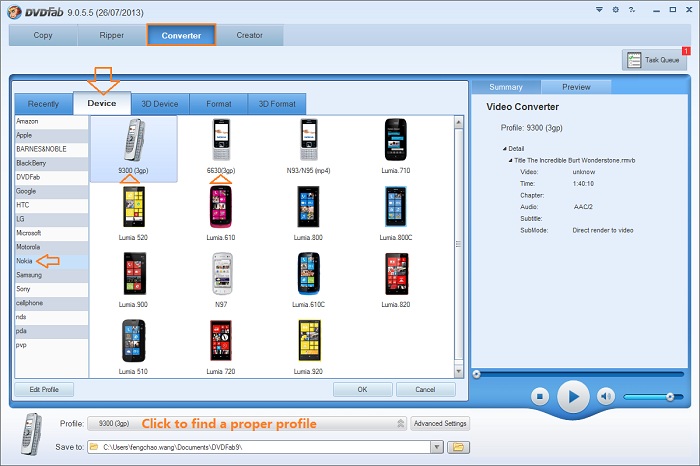Collapse the profile chooser double-chevron
Viewport: 700px width, 466px height.
(x=400, y=424)
